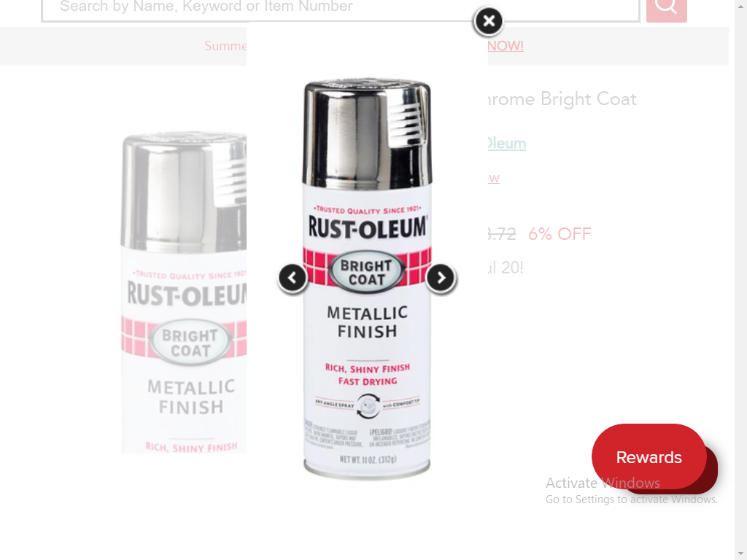The height and width of the screenshot is (560, 747).
Task: Advance to the next product image
Action: pos(441,278)
